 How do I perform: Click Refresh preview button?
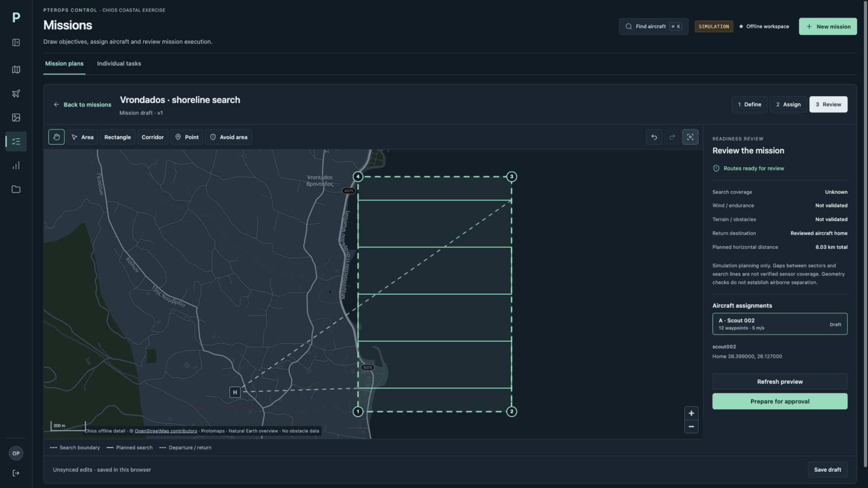[x=780, y=382]
